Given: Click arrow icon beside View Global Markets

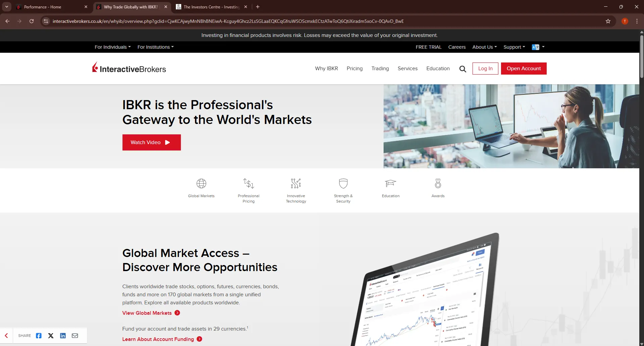Looking at the screenshot, I should 177,313.
